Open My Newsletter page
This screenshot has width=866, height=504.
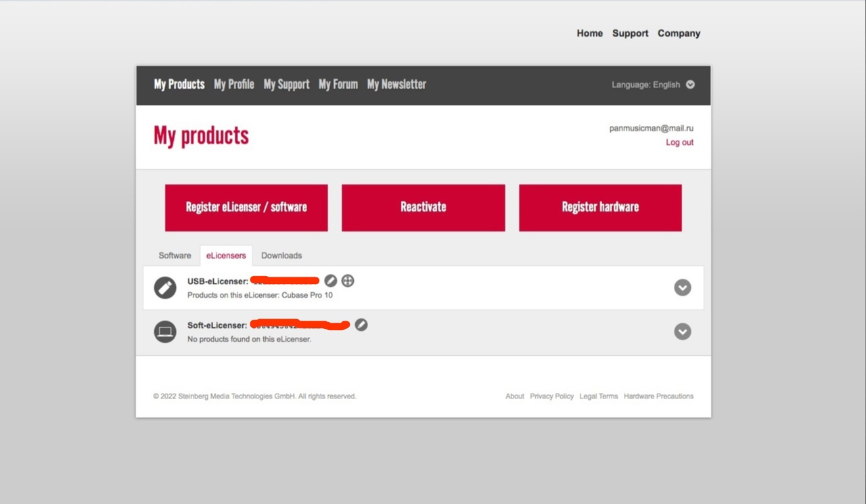[396, 85]
